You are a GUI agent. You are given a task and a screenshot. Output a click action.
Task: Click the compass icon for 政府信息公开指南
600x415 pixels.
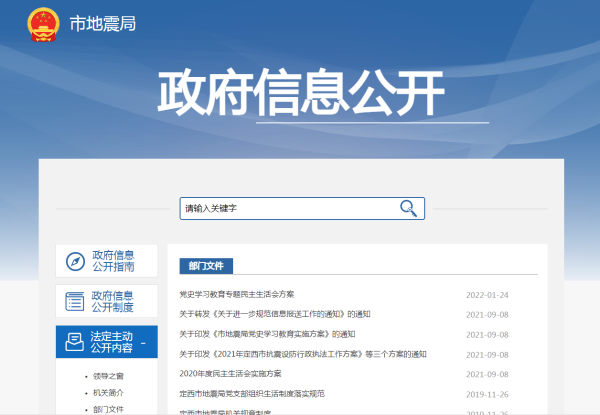coord(75,262)
